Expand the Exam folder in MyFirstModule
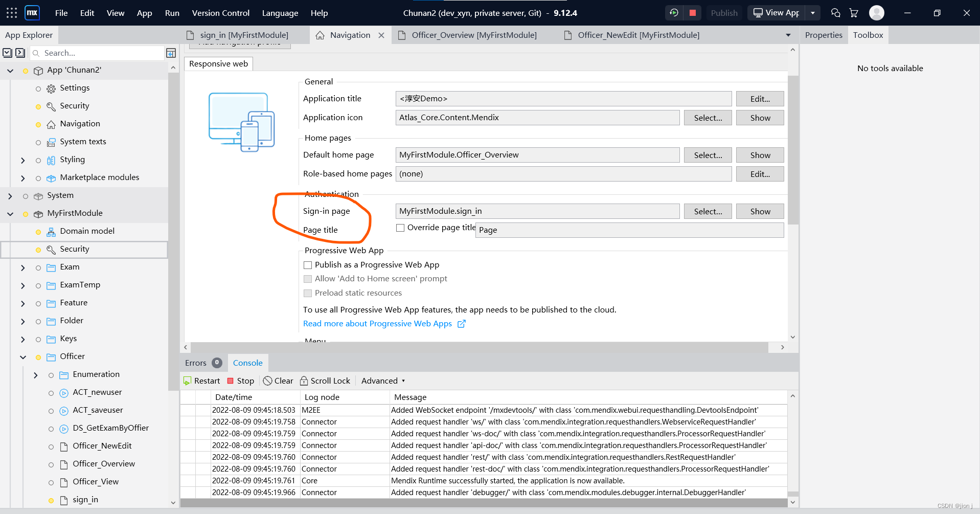The height and width of the screenshot is (514, 980). tap(22, 267)
